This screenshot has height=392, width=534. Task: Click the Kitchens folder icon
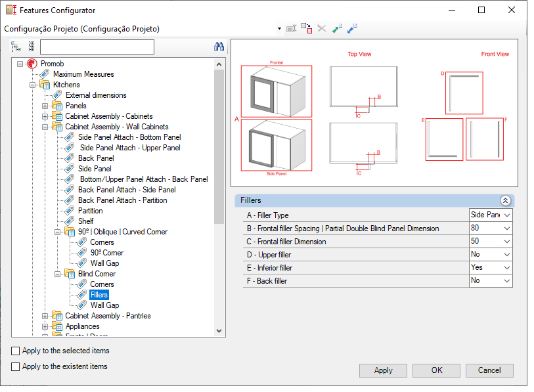coord(45,85)
